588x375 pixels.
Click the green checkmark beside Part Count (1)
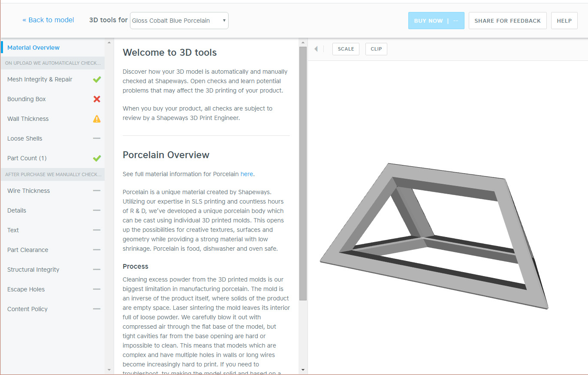[97, 158]
